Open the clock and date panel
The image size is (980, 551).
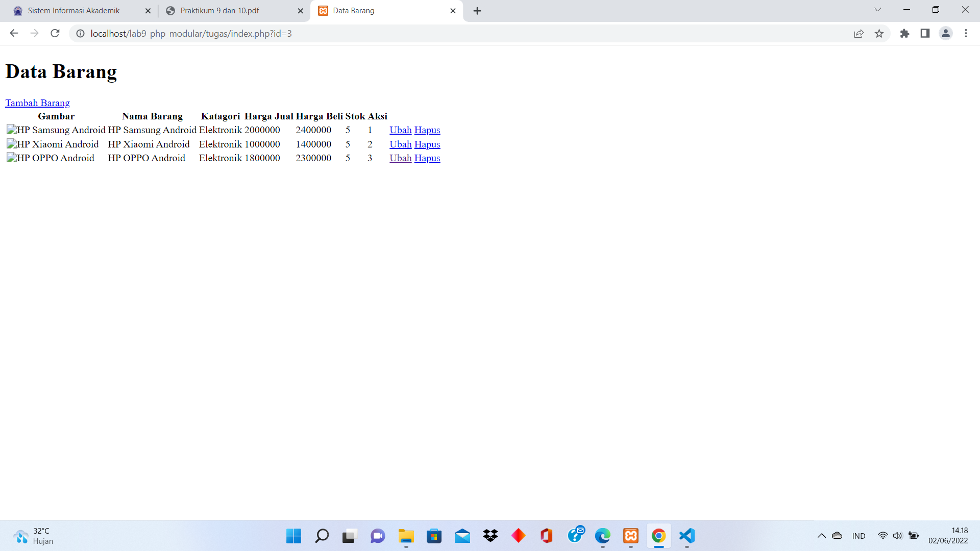coord(948,536)
